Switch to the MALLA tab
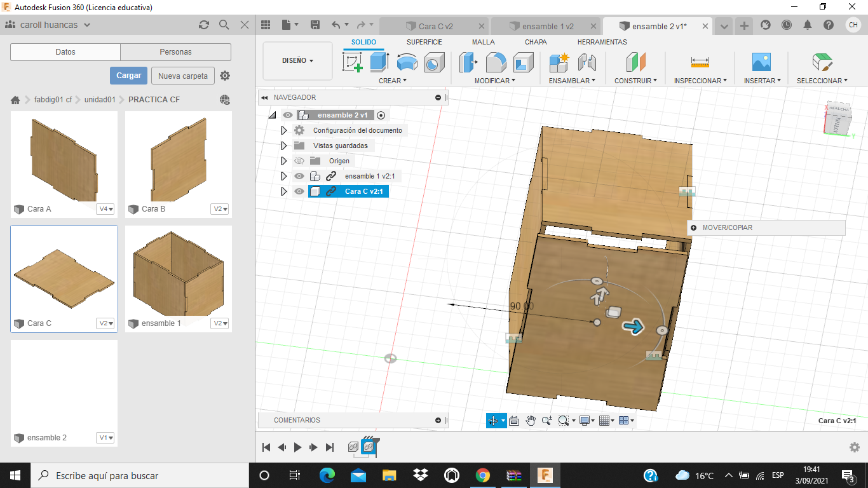 484,42
